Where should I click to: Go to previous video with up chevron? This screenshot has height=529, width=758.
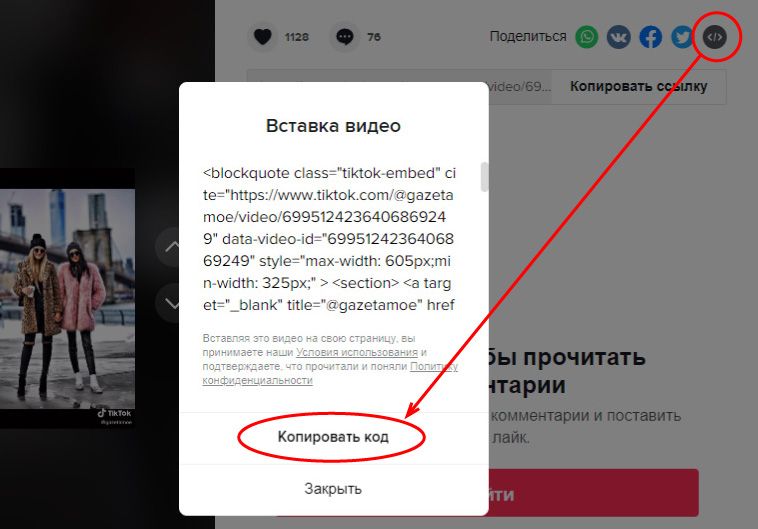[x=170, y=247]
